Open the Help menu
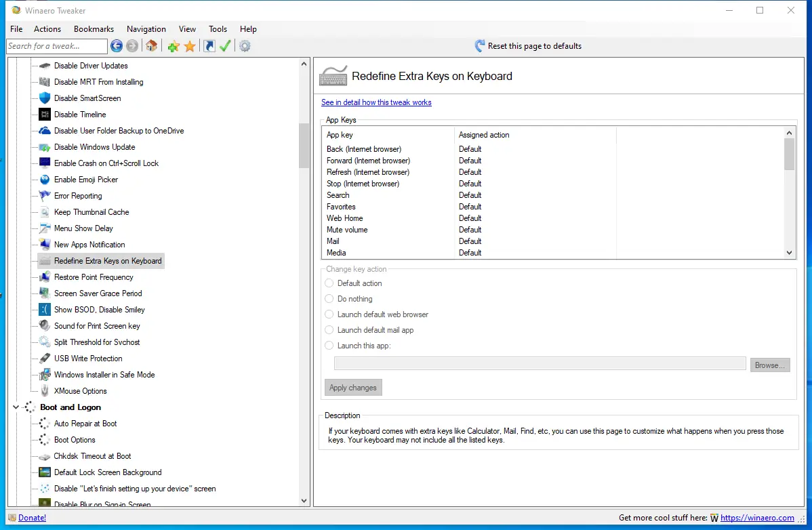The height and width of the screenshot is (530, 812). (248, 29)
